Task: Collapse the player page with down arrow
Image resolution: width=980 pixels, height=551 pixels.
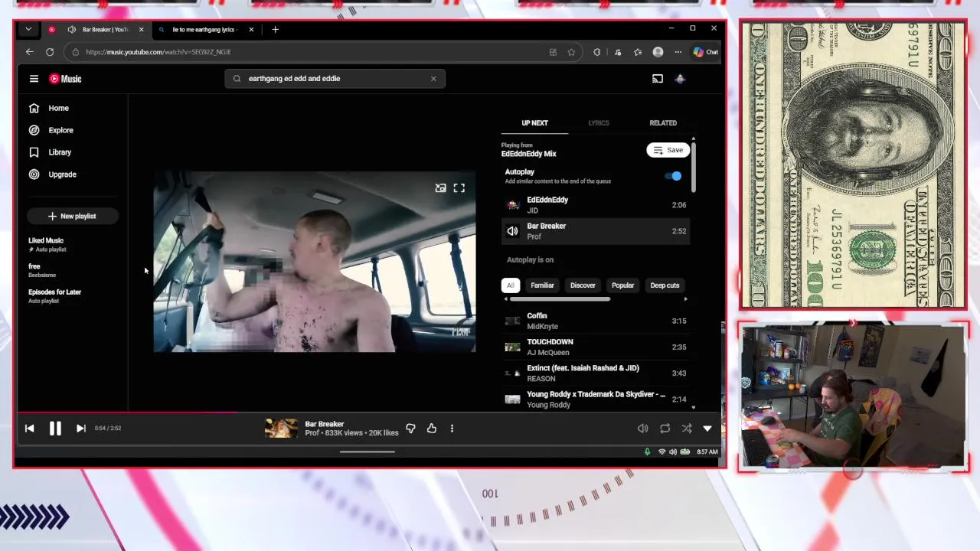Action: point(707,429)
